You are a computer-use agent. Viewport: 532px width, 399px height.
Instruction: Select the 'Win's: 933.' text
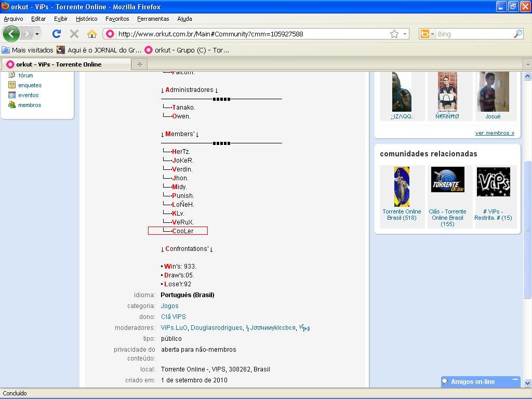180,267
